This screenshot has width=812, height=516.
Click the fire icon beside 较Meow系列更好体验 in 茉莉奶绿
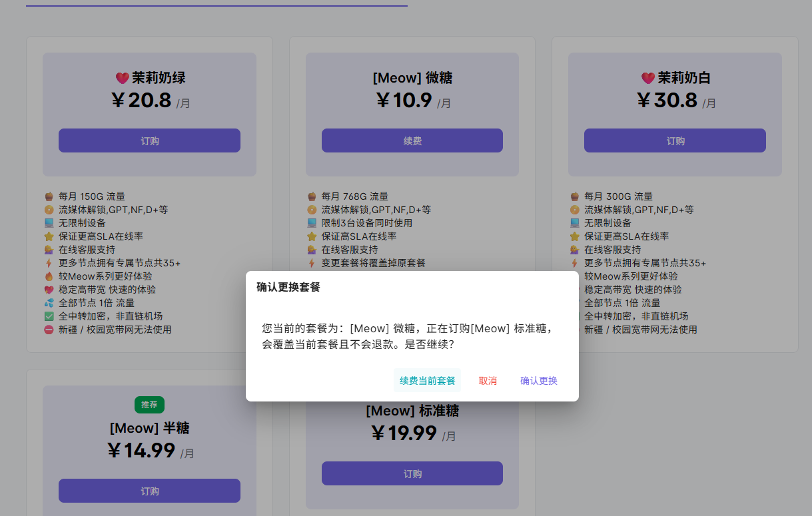coord(49,276)
